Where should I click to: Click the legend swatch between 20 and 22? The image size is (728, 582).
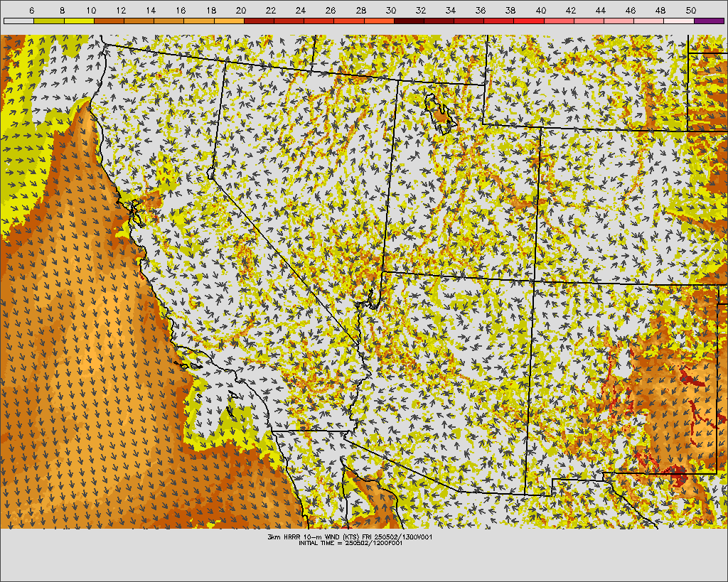tap(259, 21)
